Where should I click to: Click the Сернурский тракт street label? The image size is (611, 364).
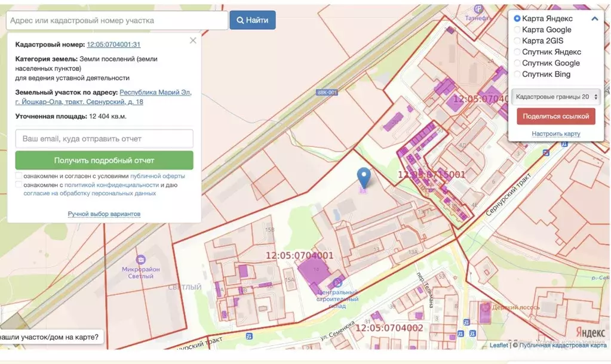(508, 195)
